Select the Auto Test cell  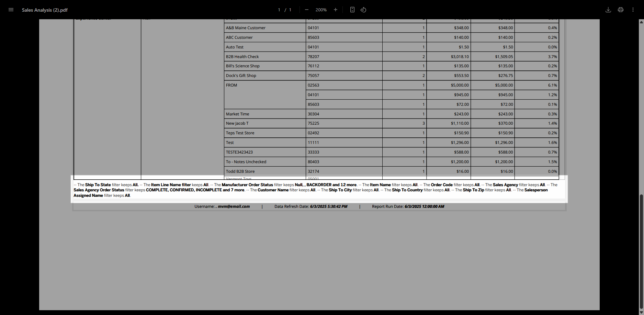[265, 47]
